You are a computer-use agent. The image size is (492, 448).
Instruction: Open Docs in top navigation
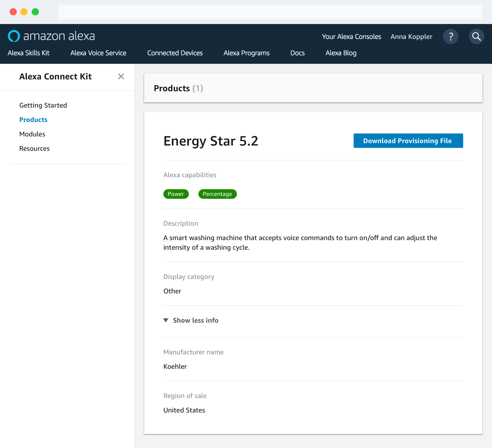[297, 53]
